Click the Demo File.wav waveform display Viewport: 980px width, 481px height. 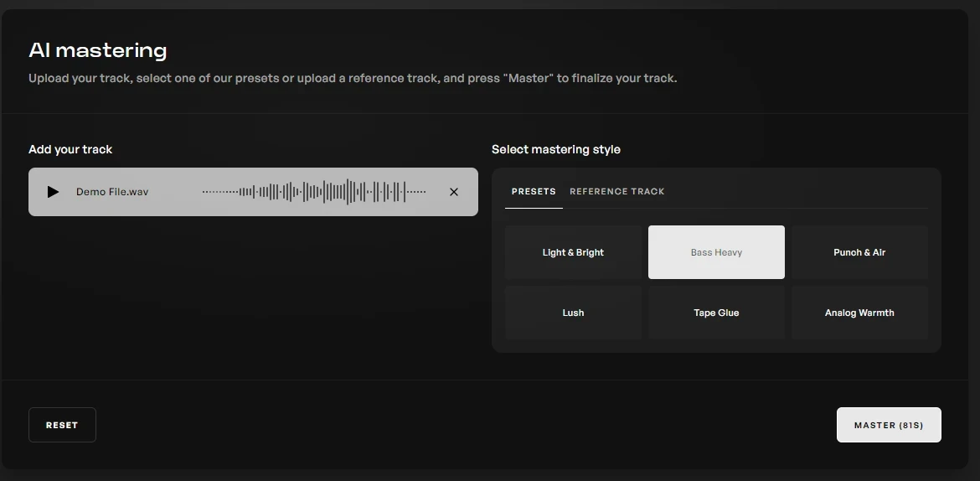point(314,192)
